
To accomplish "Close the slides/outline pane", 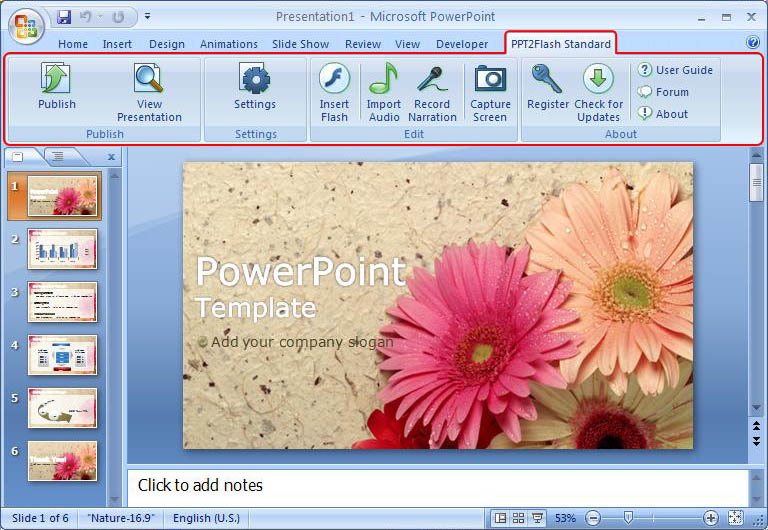I will tap(111, 157).
